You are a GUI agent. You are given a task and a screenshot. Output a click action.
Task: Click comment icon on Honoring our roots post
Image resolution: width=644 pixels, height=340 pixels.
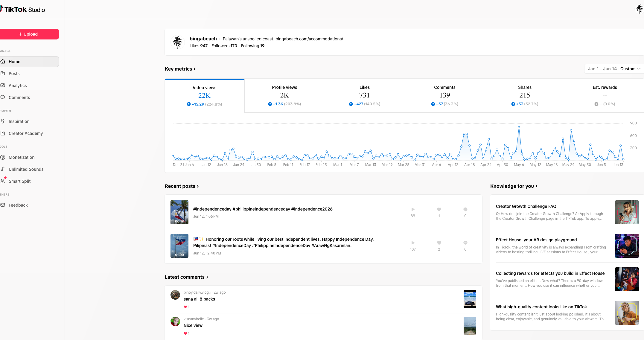point(465,243)
